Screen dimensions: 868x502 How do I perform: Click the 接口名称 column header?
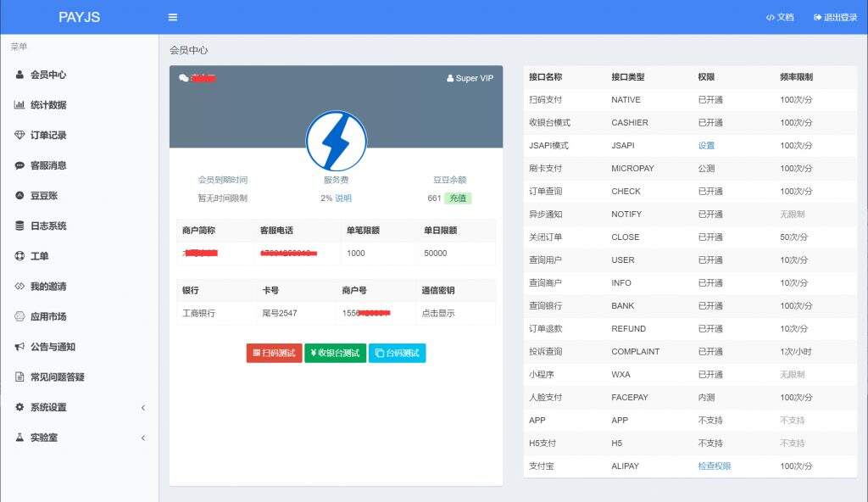545,77
